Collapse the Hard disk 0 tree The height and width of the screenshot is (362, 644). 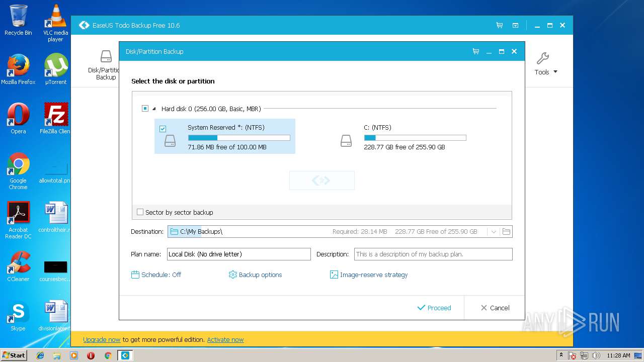tap(154, 109)
